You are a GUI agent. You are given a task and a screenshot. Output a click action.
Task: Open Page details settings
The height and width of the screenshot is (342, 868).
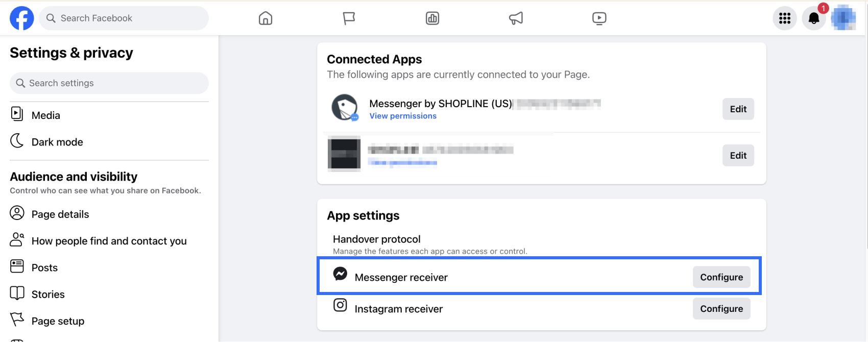point(60,214)
